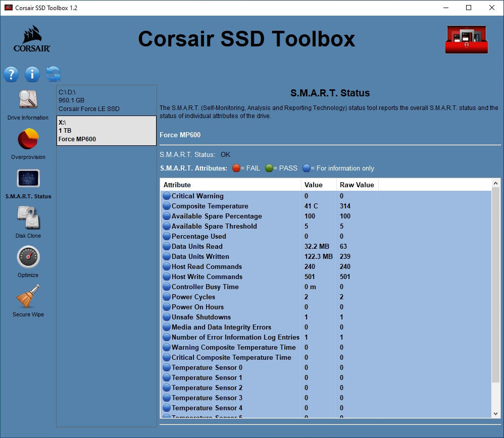Screen dimensions: 504x438
Task: Select the Temperature Sensor 1 row
Action: (x=326, y=377)
